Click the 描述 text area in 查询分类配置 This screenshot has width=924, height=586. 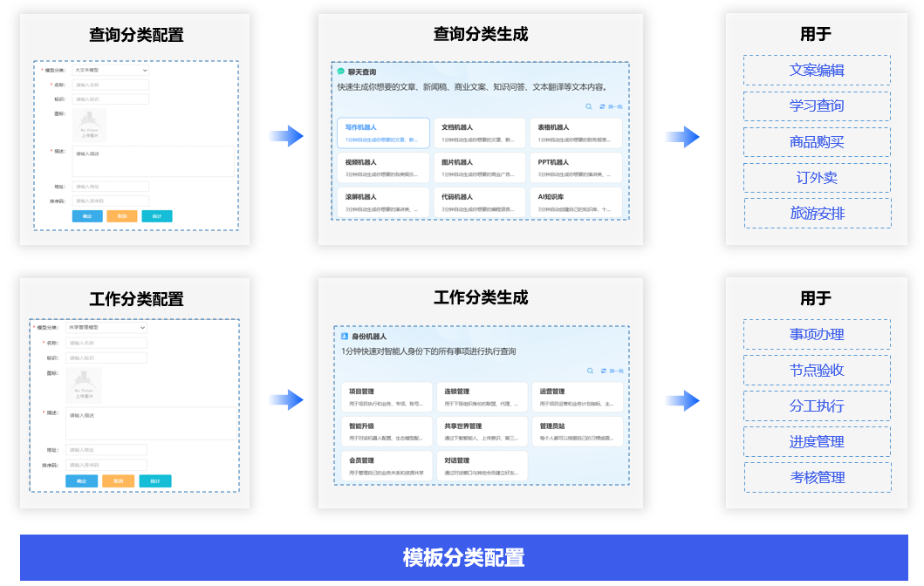coord(154,161)
